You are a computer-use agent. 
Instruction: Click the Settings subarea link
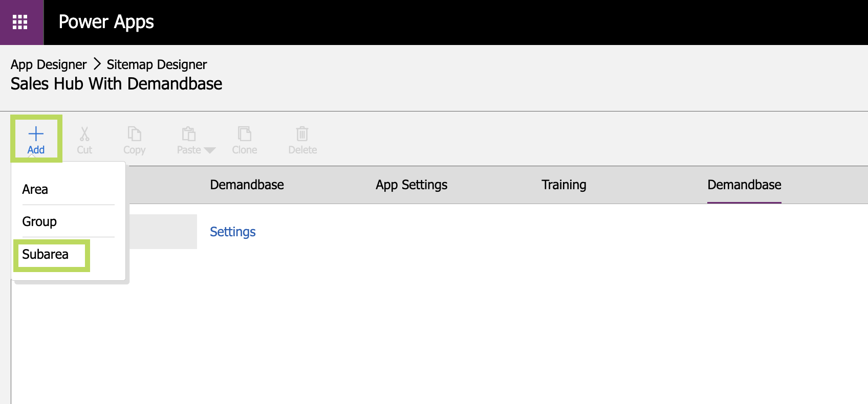point(233,232)
